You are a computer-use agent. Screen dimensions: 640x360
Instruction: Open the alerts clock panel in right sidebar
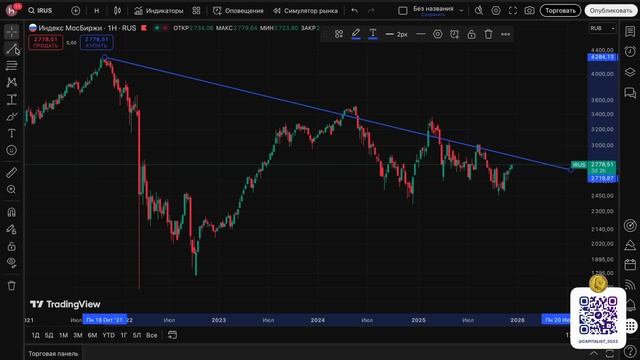coord(630,51)
